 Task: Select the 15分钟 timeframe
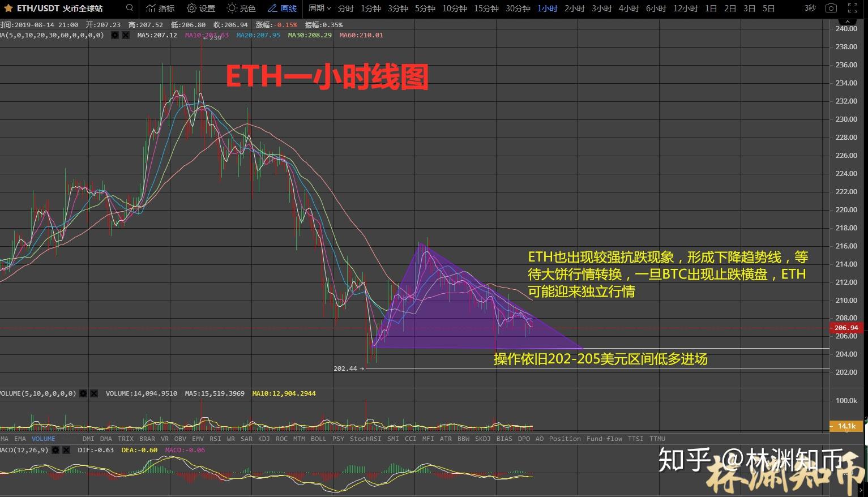tap(486, 8)
